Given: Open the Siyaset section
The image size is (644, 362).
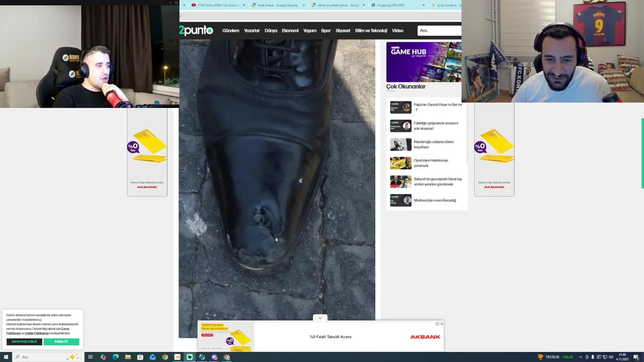Looking at the screenshot, I should click(343, 31).
